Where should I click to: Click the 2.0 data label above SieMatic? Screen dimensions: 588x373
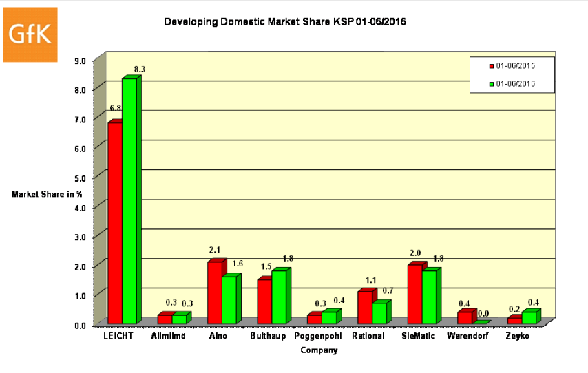(x=415, y=253)
